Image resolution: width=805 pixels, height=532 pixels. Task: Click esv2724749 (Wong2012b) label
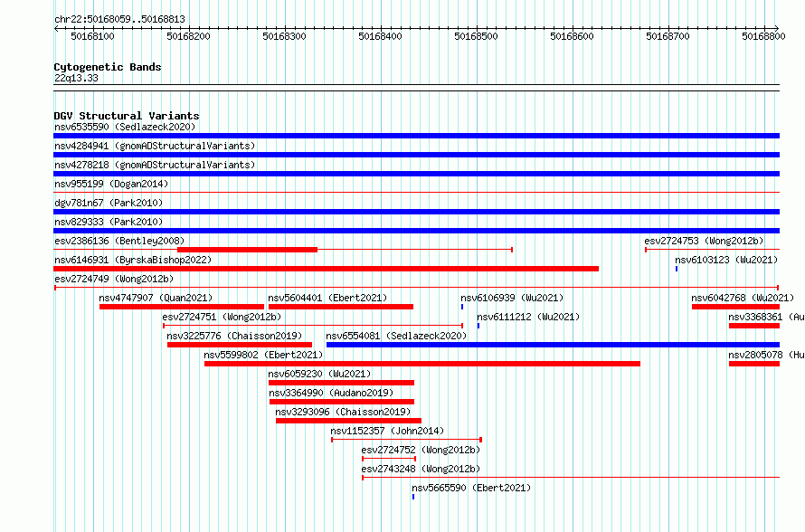coord(114,279)
